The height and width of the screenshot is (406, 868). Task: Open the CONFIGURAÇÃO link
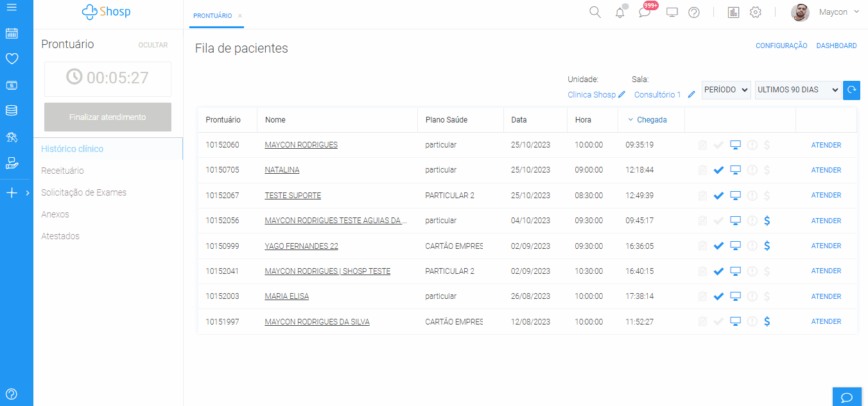point(781,46)
